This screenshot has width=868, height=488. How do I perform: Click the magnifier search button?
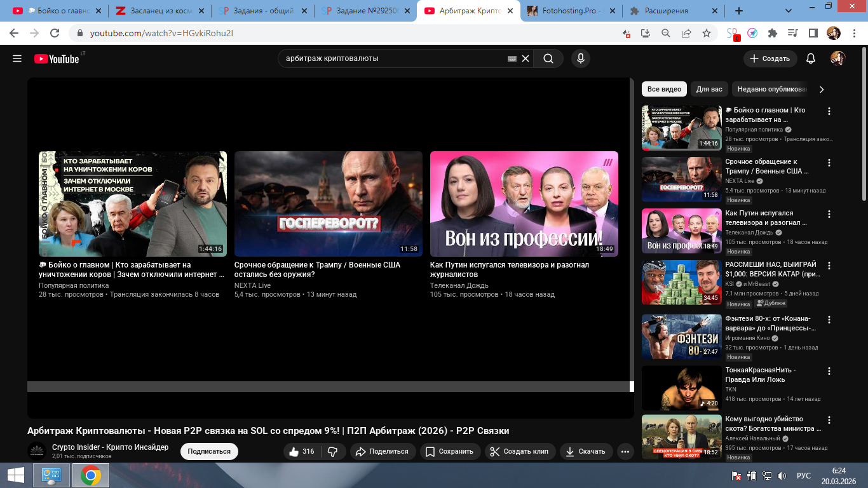tap(548, 58)
